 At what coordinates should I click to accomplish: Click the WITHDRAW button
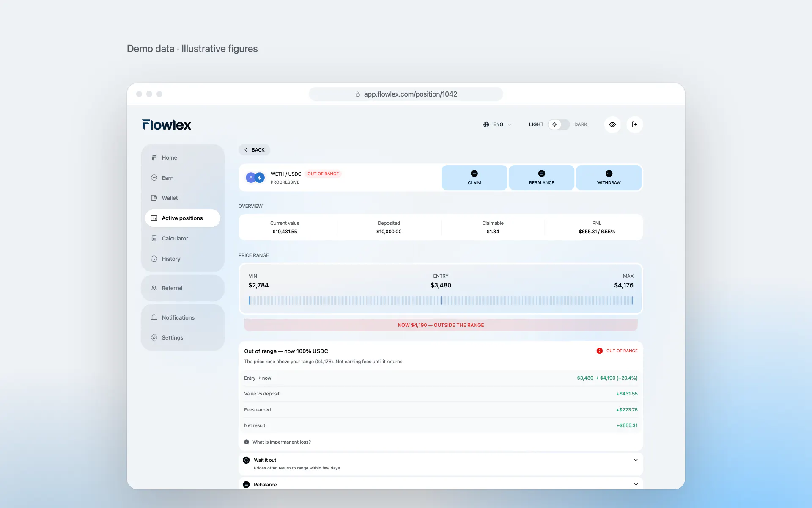pyautogui.click(x=609, y=178)
